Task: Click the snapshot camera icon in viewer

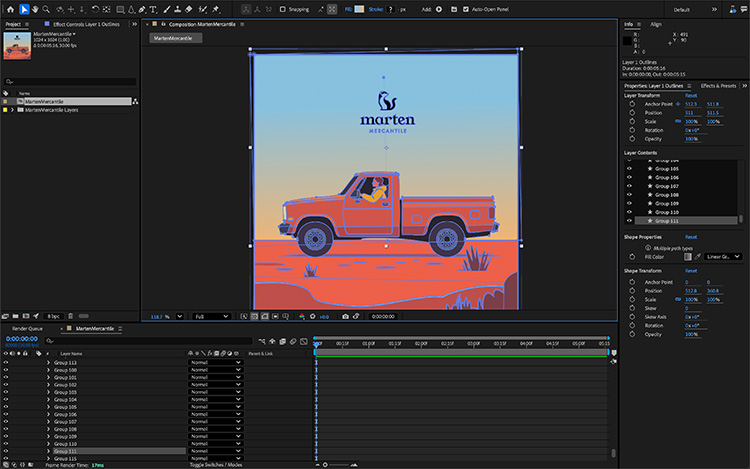Action: [x=345, y=316]
